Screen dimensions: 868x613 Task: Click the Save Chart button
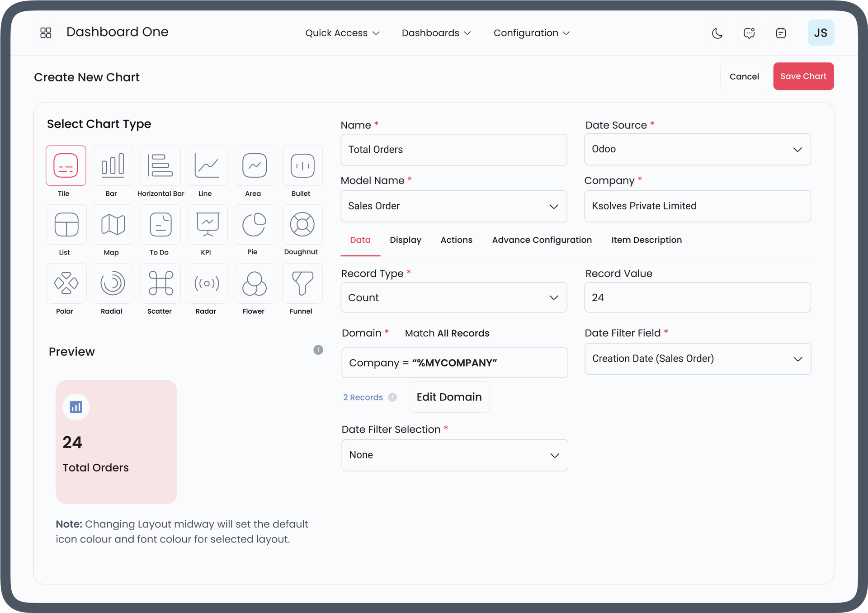click(x=803, y=76)
